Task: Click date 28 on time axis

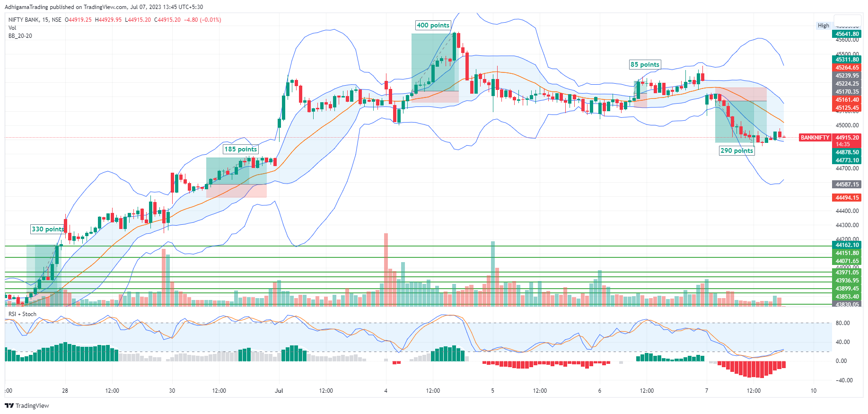Action: click(65, 391)
